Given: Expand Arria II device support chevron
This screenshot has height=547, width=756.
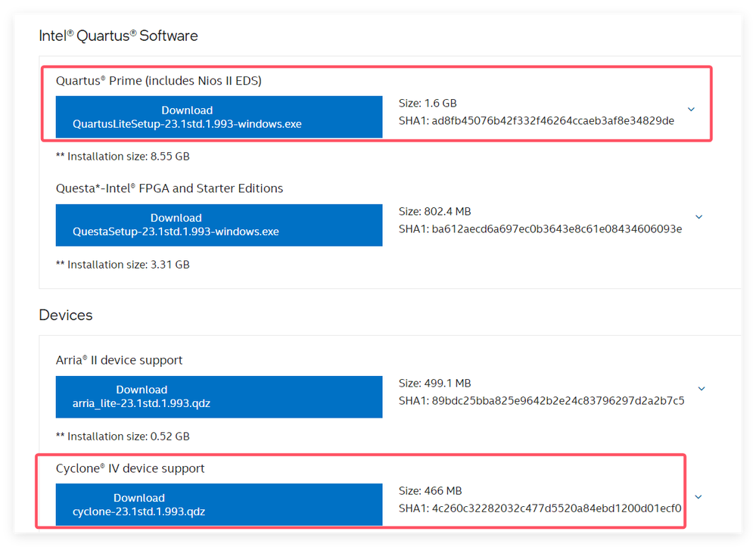Looking at the screenshot, I should [702, 389].
